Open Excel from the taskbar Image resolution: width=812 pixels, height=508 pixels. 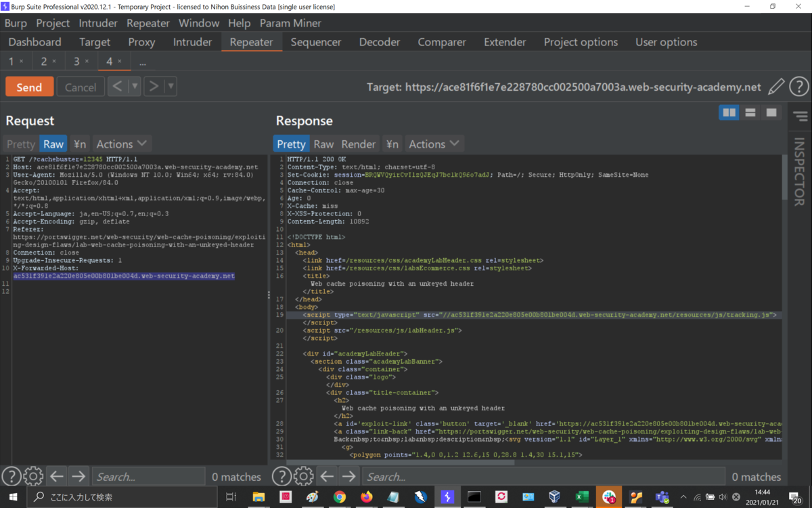click(582, 497)
